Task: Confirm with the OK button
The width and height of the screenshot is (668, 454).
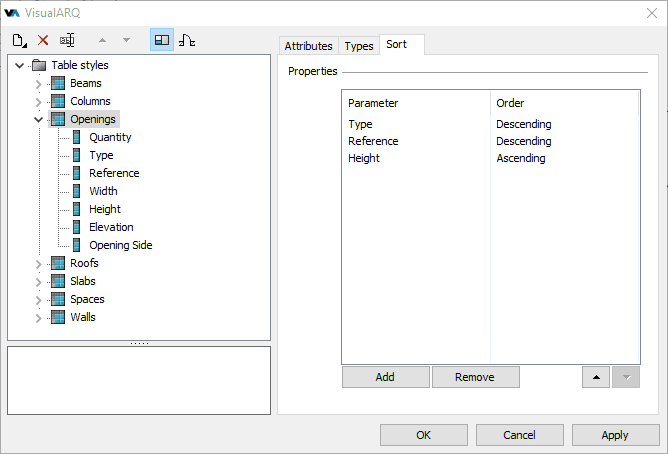Action: tap(423, 435)
